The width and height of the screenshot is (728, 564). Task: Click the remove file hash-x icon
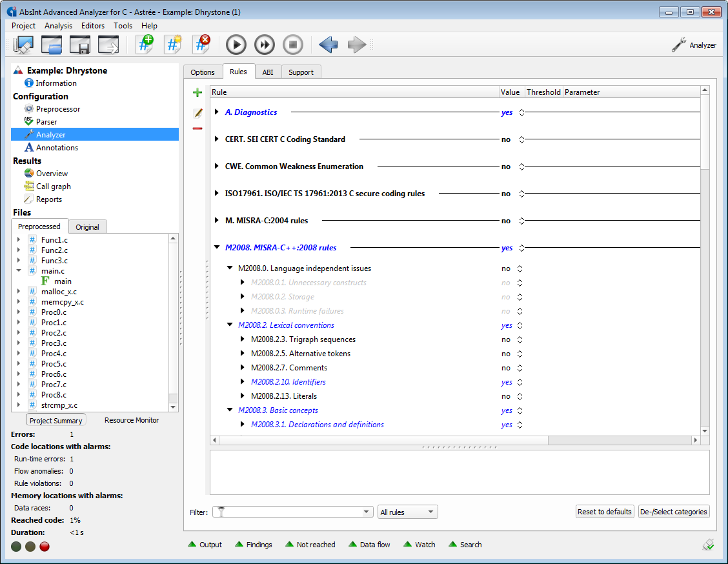click(x=202, y=45)
